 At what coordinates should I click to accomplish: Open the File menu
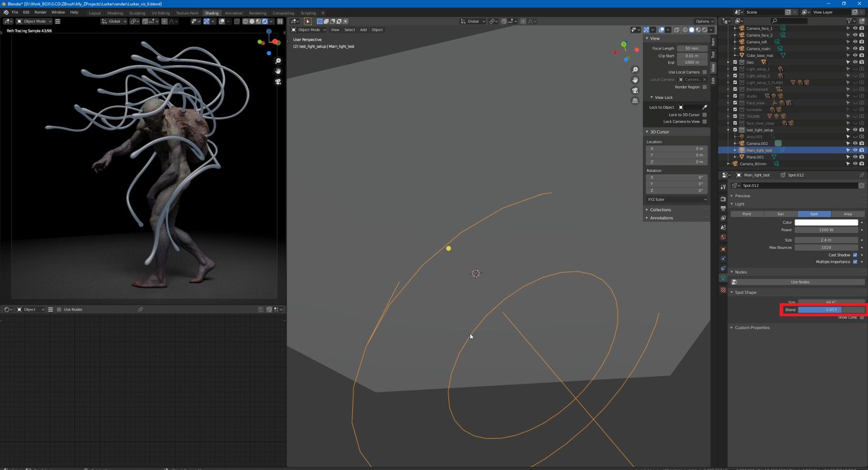point(15,12)
